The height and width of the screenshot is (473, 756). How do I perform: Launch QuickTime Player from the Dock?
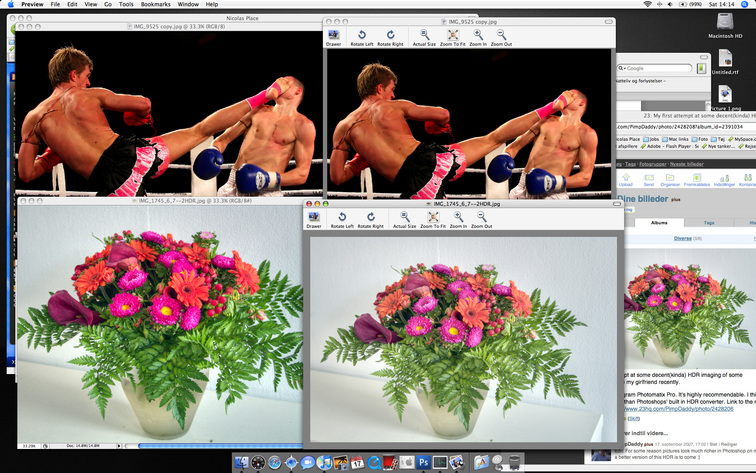pos(374,462)
